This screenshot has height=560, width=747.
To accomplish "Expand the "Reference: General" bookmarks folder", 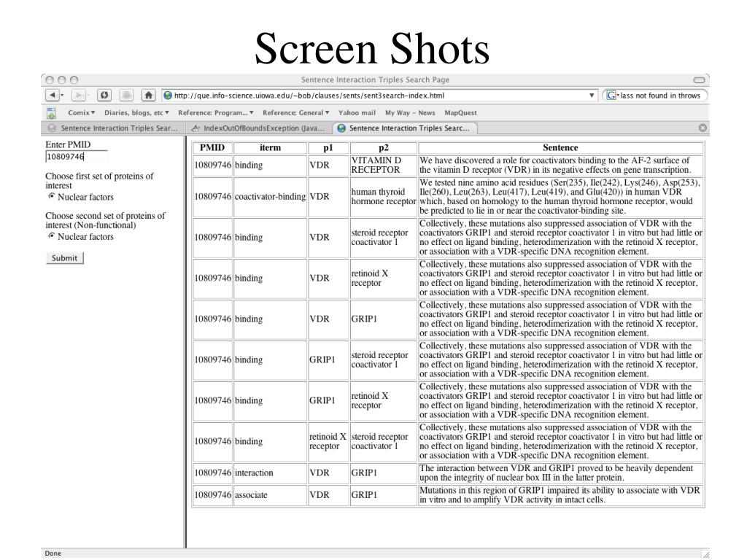I will click(296, 113).
